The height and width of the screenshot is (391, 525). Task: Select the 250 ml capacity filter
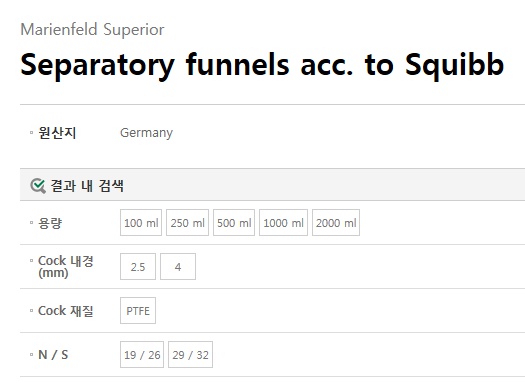click(x=188, y=223)
